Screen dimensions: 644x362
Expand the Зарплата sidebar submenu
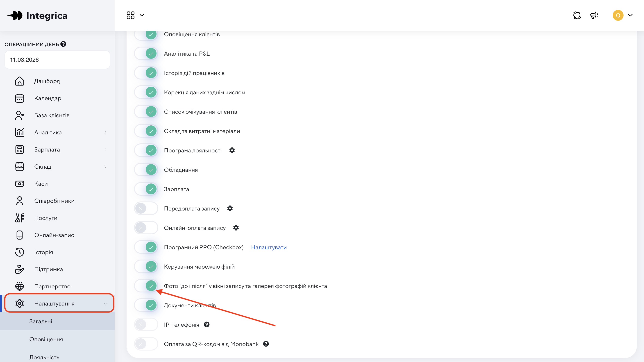105,149
